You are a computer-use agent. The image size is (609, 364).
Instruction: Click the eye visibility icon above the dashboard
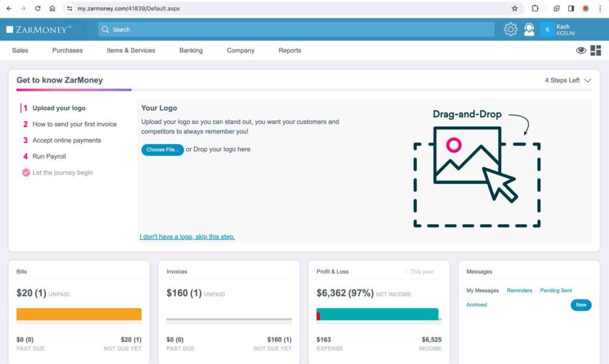tap(581, 51)
